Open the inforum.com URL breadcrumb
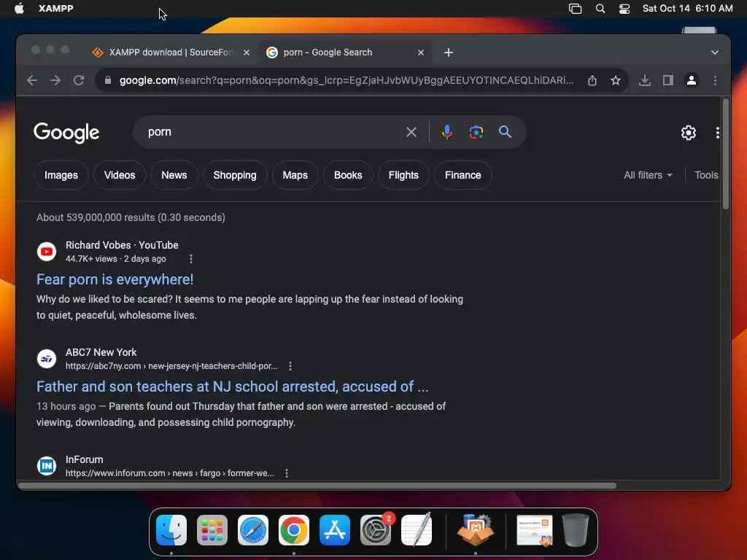The height and width of the screenshot is (560, 747). pos(169,472)
